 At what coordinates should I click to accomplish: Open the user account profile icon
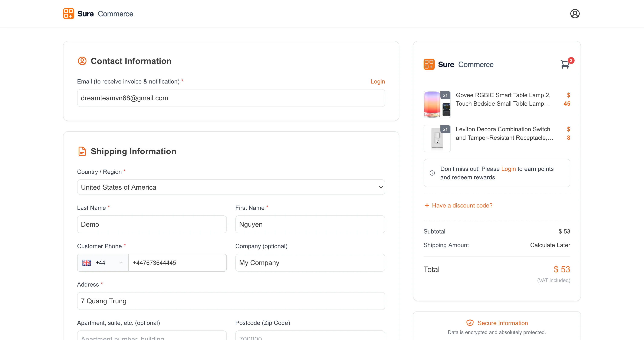575,13
